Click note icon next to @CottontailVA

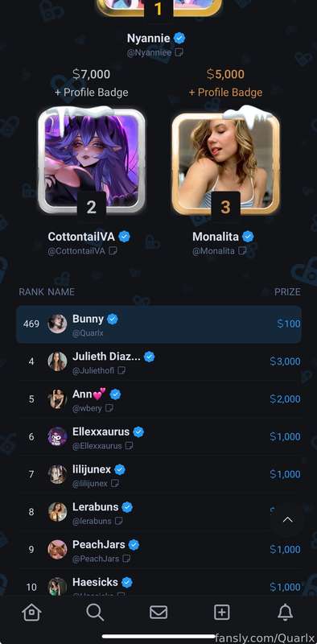(x=113, y=250)
